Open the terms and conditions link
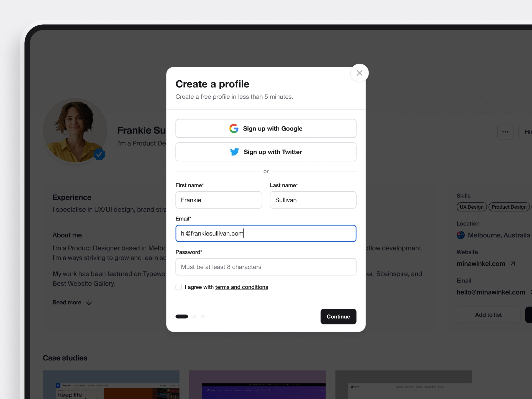Viewport: 532px width, 399px height. point(241,287)
